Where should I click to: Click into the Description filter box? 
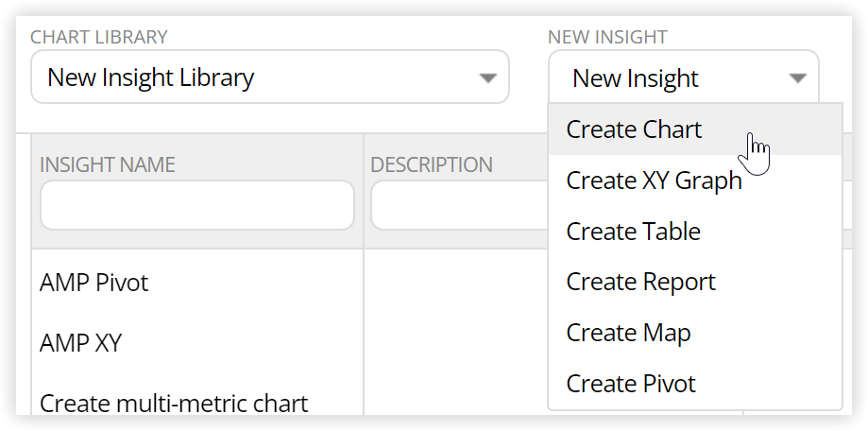(459, 205)
